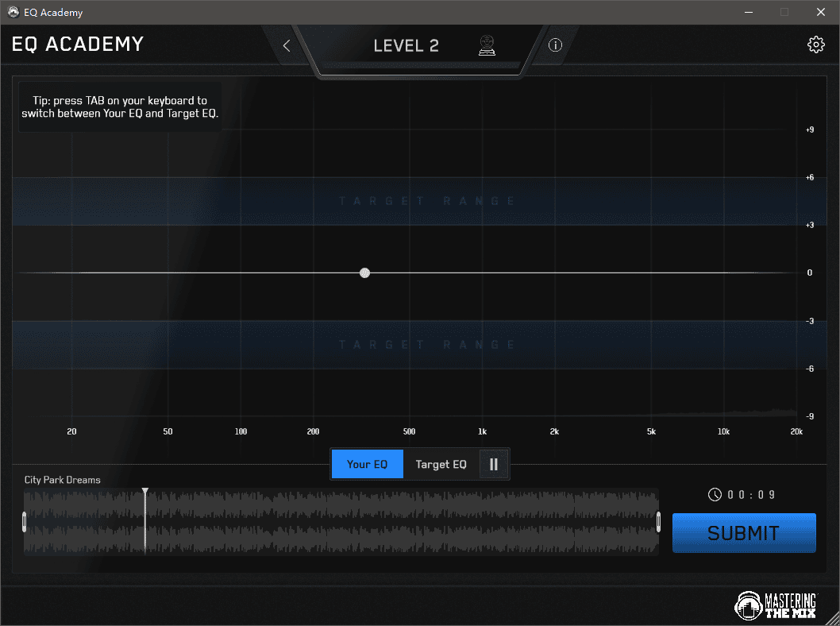Screen dimensions: 840x626
Task: Pause audio playback
Action: (494, 464)
